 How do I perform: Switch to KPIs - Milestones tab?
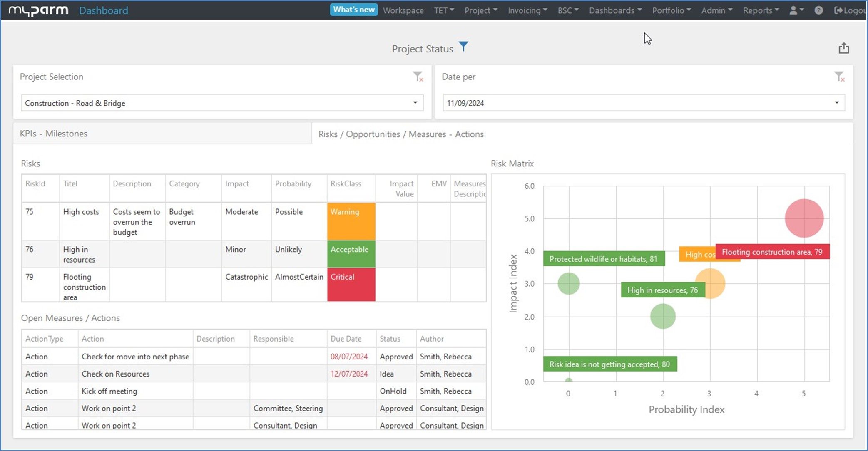coord(54,134)
